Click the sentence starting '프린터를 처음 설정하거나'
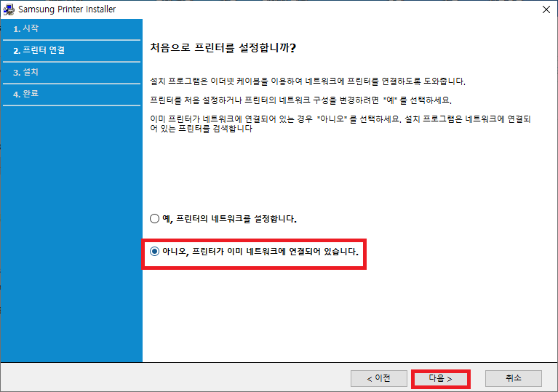This screenshot has height=392, width=558. click(300, 100)
